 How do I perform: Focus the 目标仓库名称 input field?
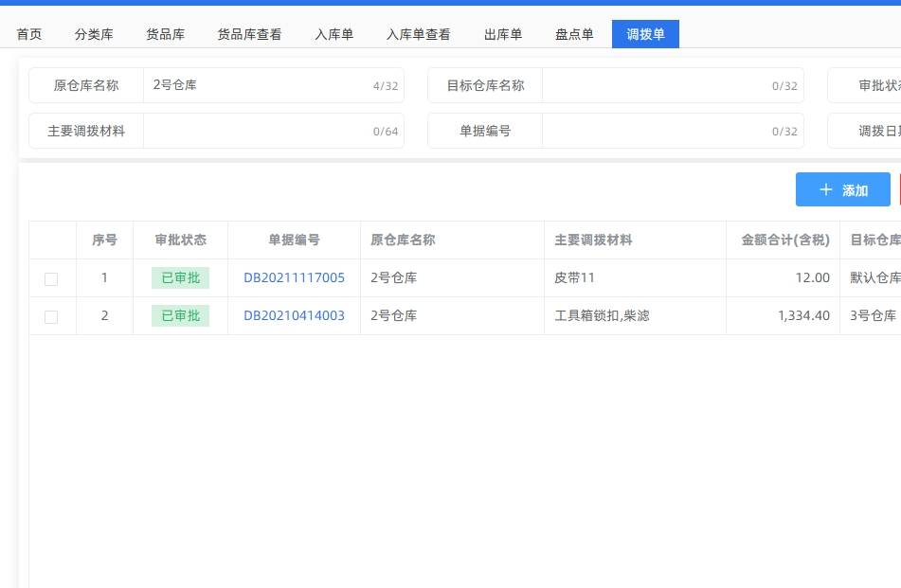pyautogui.click(x=654, y=85)
